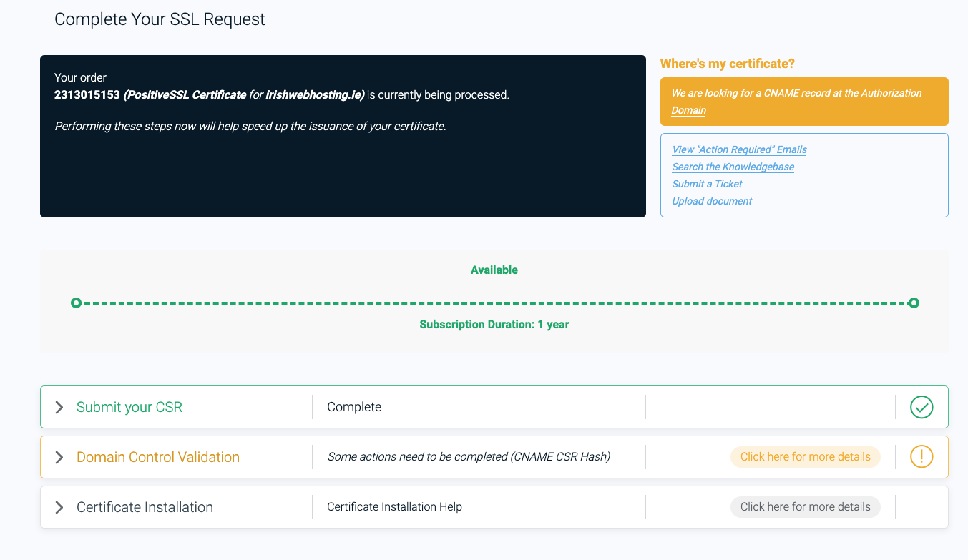Click the Upload document link

coord(711,201)
